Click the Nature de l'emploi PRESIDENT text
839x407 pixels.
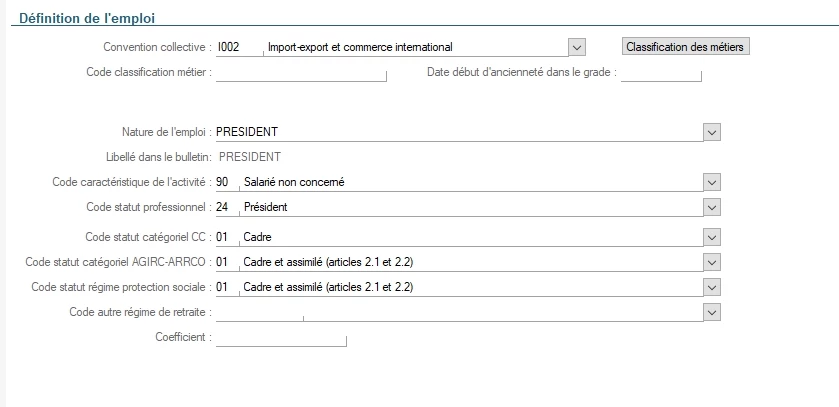coord(247,131)
